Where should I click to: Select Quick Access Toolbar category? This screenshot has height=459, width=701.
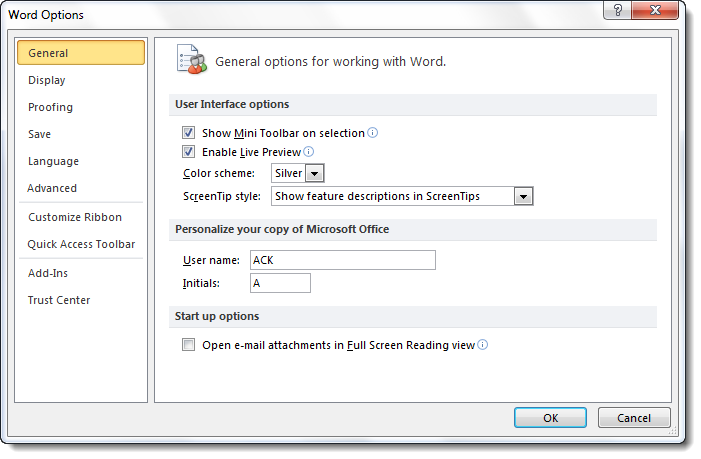coord(81,244)
